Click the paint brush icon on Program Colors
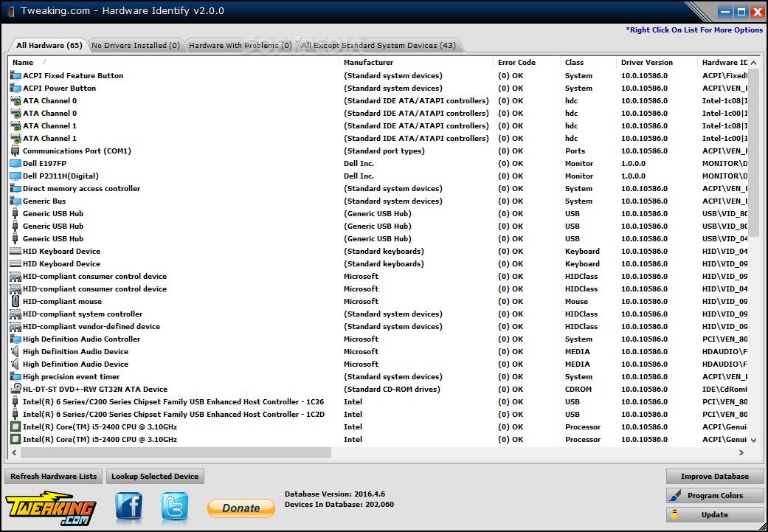 click(676, 495)
